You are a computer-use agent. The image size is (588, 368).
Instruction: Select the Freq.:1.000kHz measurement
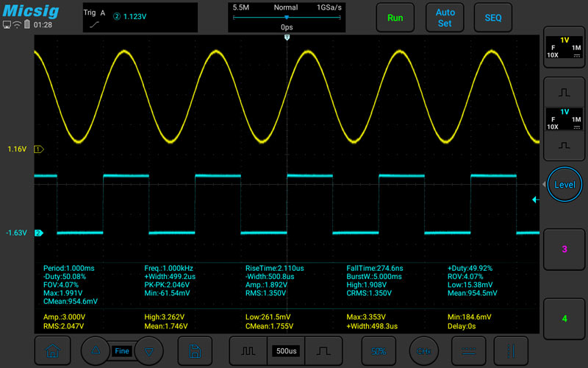[x=169, y=268]
